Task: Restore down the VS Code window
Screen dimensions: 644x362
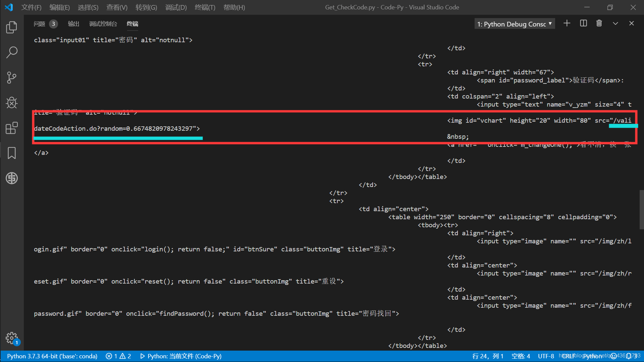Action: click(610, 7)
